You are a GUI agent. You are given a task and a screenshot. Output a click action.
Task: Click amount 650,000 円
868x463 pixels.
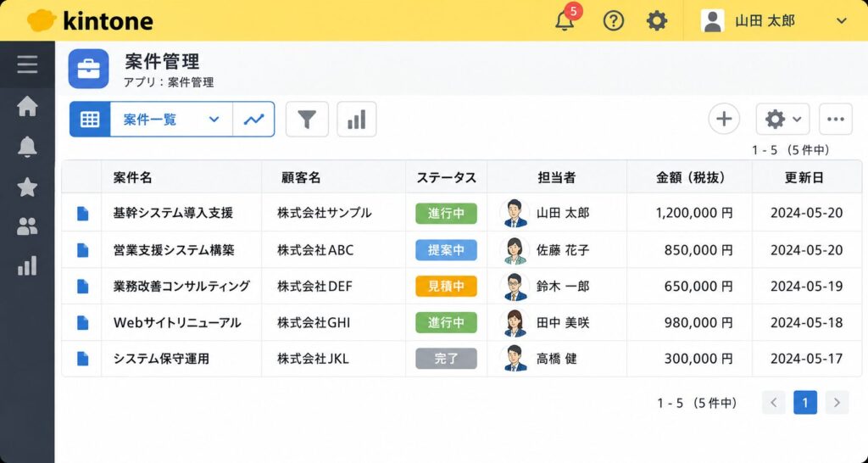698,287
